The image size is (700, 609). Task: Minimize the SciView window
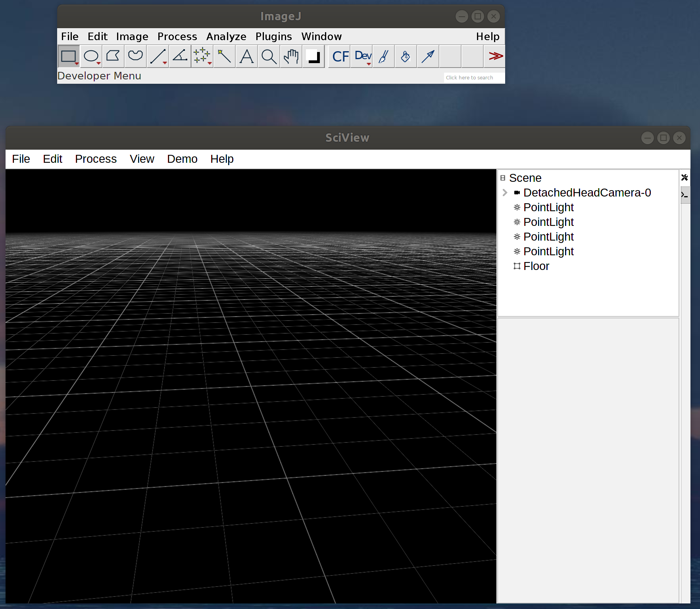pyautogui.click(x=648, y=138)
